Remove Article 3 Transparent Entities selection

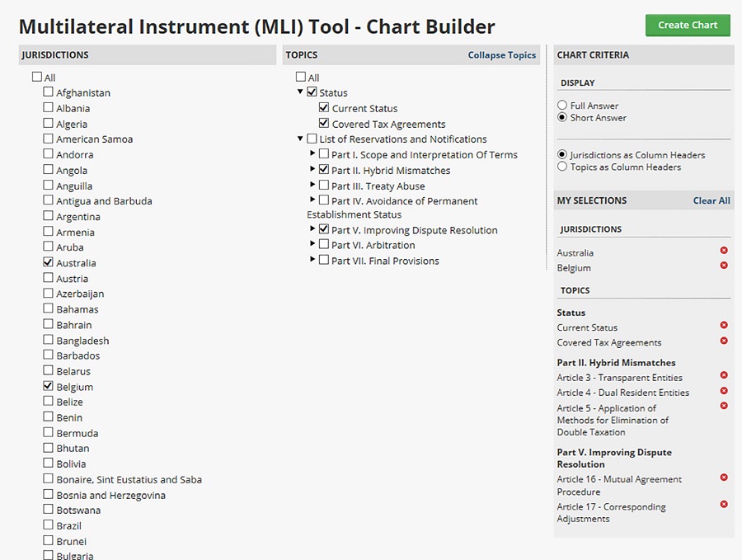click(x=724, y=376)
